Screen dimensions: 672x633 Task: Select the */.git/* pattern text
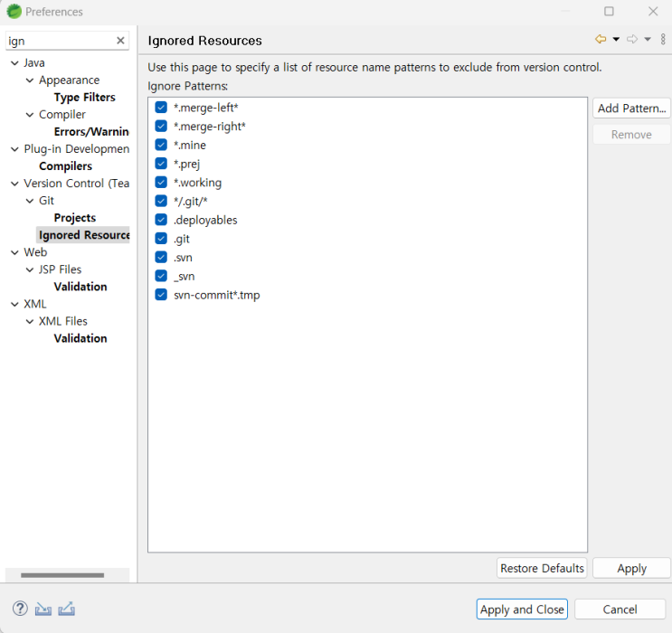(x=190, y=202)
